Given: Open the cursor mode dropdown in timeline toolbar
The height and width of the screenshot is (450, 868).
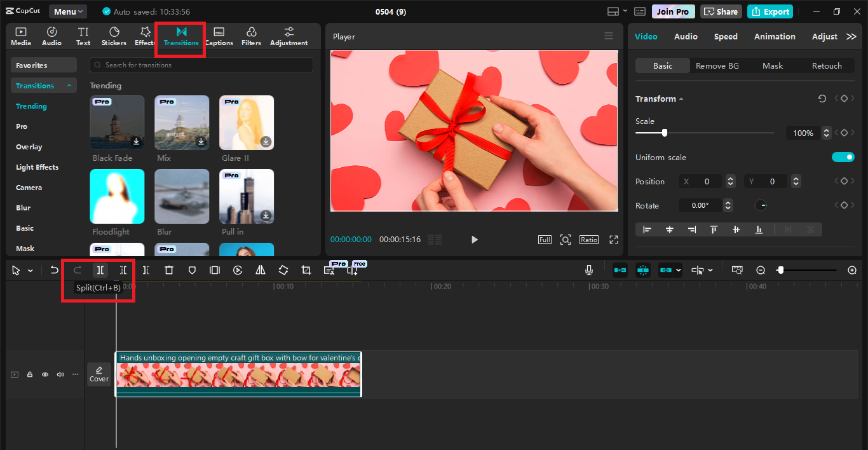Looking at the screenshot, I should pos(29,269).
